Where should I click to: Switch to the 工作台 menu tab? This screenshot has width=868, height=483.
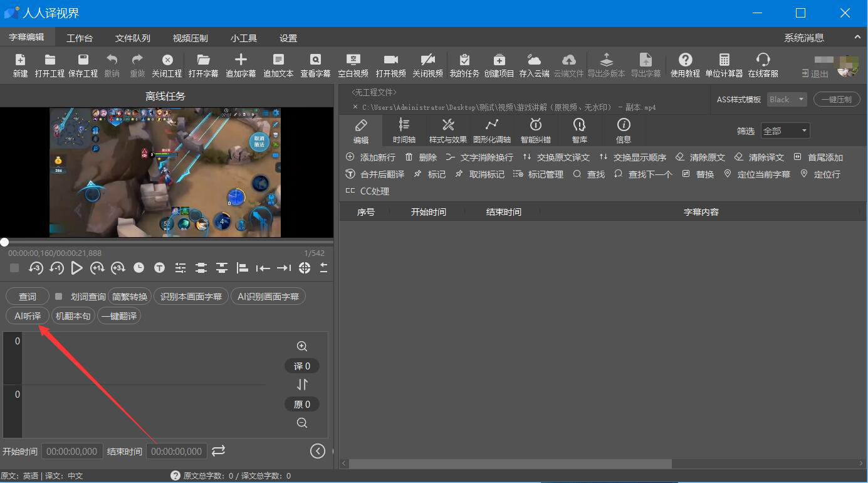80,38
